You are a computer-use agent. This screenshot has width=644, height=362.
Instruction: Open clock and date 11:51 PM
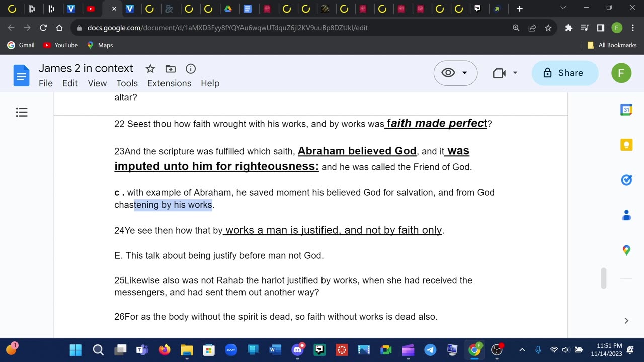click(609, 350)
